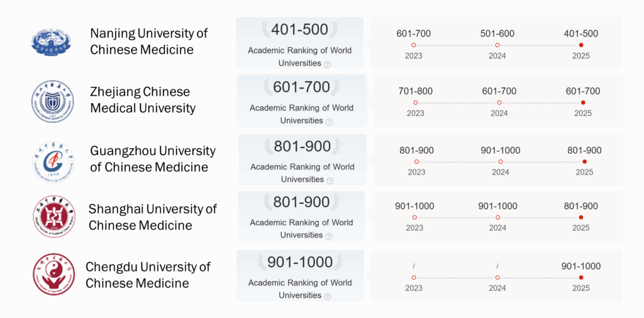Select the 2024 timeline point for Chengdu
Image resolution: width=644 pixels, height=318 pixels.
tap(497, 278)
